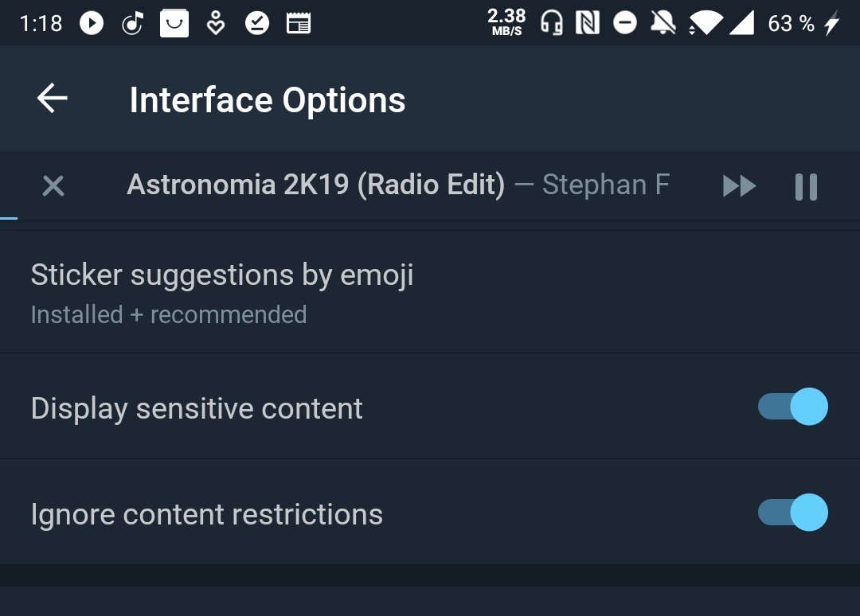Pause the Astronomia 2K19 track
The width and height of the screenshot is (860, 616).
pyautogui.click(x=806, y=187)
